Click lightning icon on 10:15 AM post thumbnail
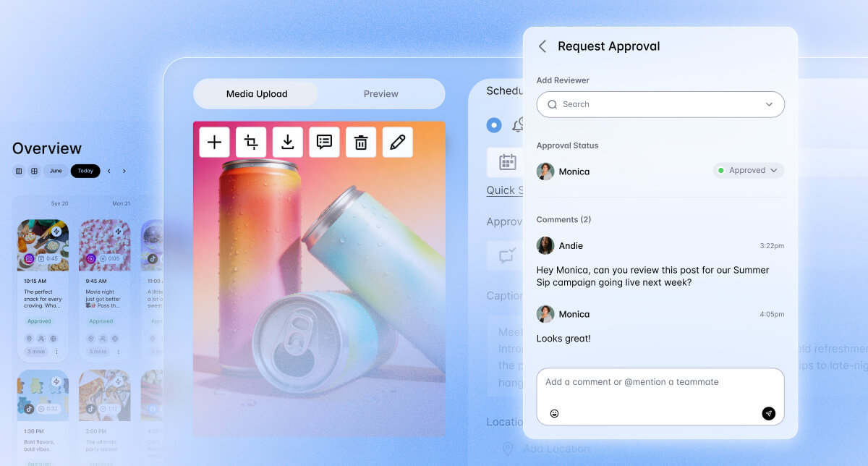Screen dimensions: 868x466 point(56,232)
